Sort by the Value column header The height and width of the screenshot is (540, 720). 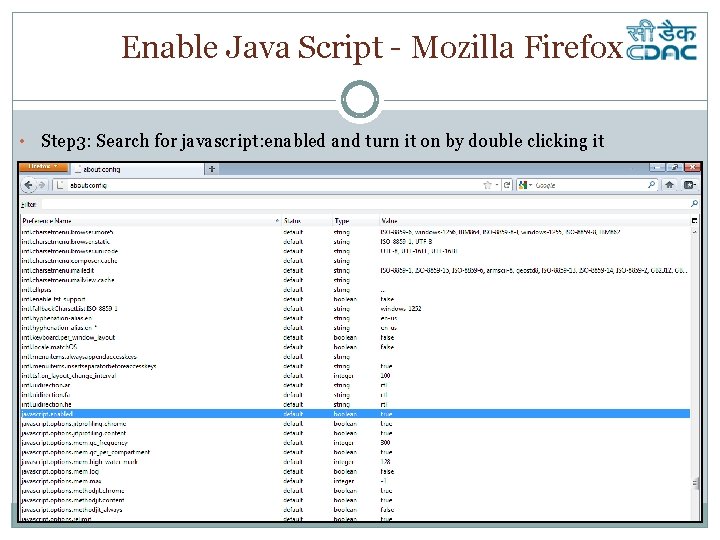[534, 221]
